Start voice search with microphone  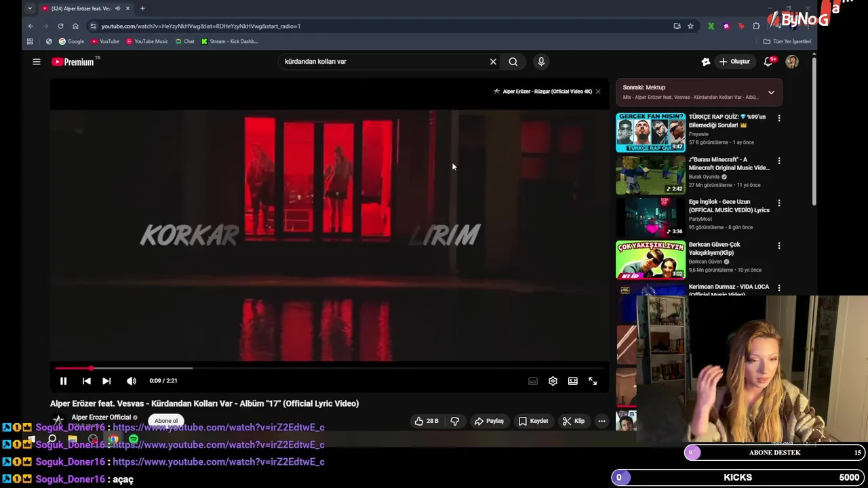tap(541, 62)
